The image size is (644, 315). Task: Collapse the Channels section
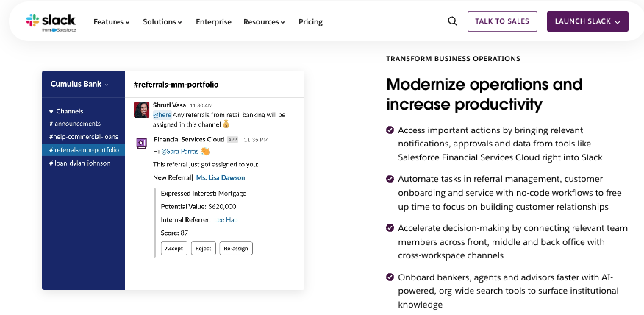click(x=66, y=111)
